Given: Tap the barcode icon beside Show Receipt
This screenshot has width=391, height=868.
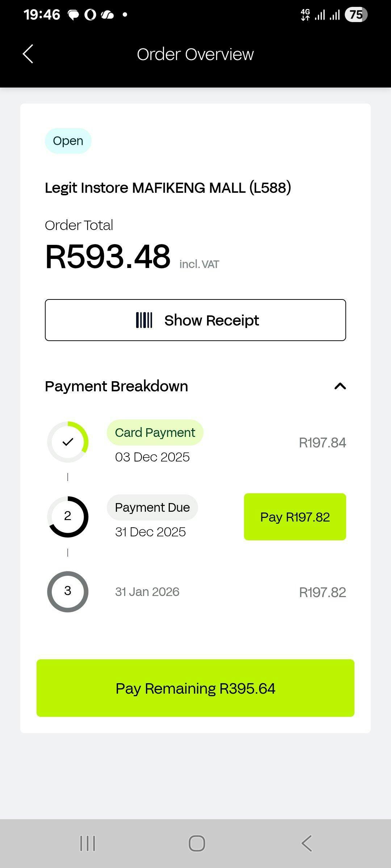Looking at the screenshot, I should tap(144, 320).
